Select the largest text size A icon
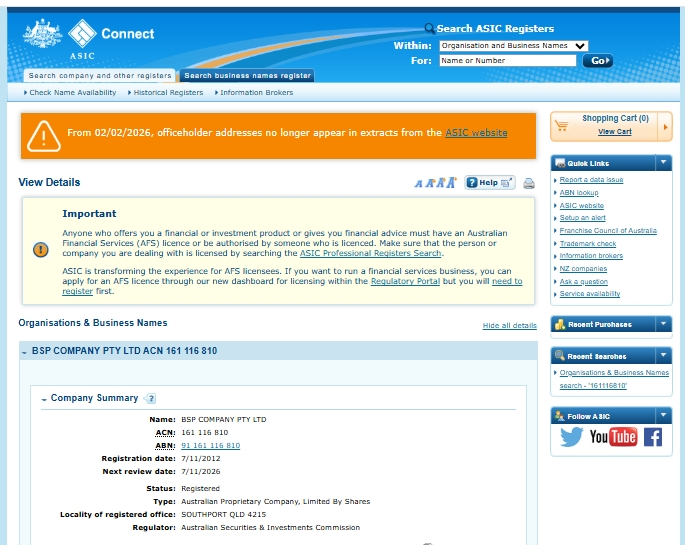The height and width of the screenshot is (545, 685). (x=451, y=182)
